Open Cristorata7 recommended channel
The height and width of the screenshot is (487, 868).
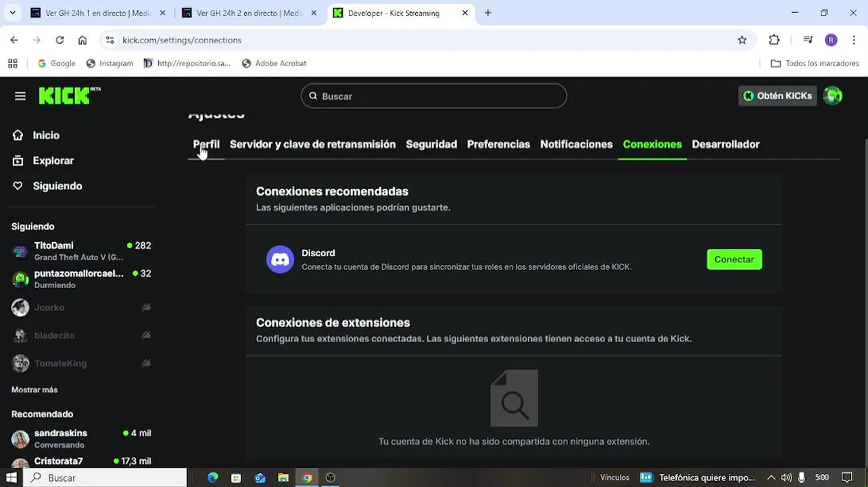81,461
